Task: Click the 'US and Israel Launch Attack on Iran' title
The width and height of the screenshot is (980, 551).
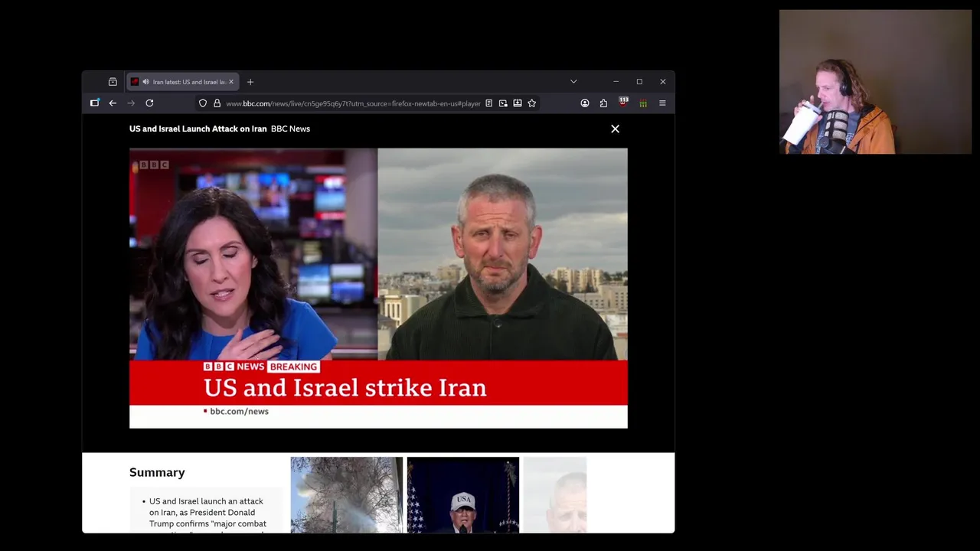Action: point(198,129)
